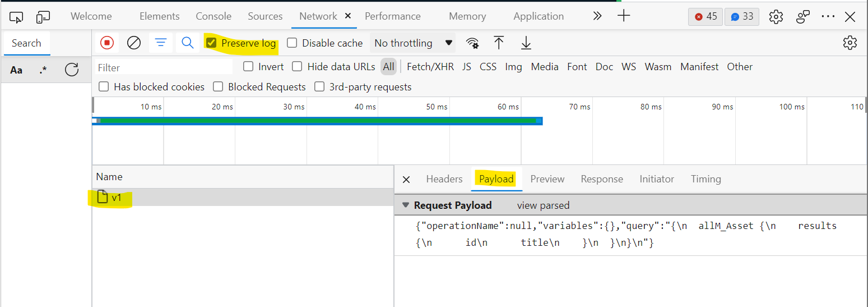868x307 pixels.
Task: Check the Hide data URLs option
Action: click(297, 67)
